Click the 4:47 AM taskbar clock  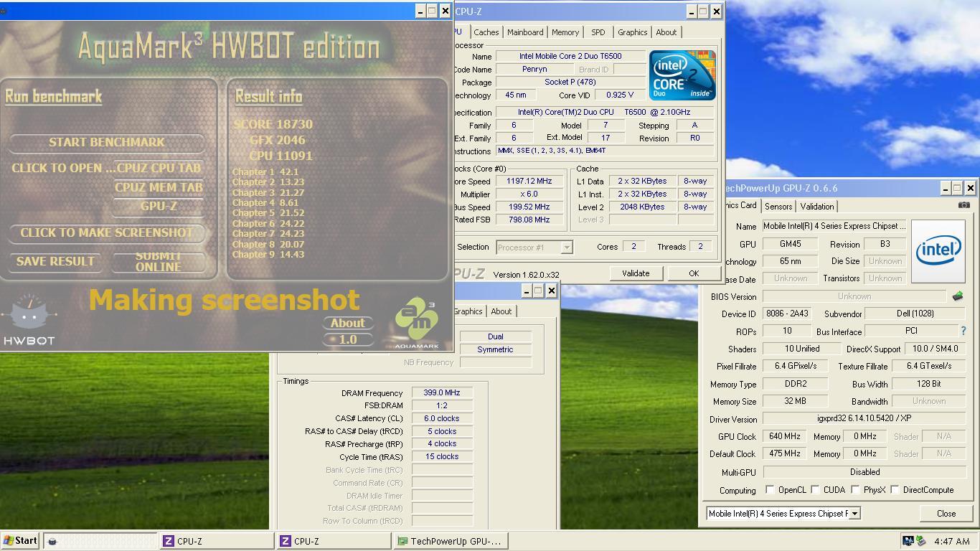[951, 542]
